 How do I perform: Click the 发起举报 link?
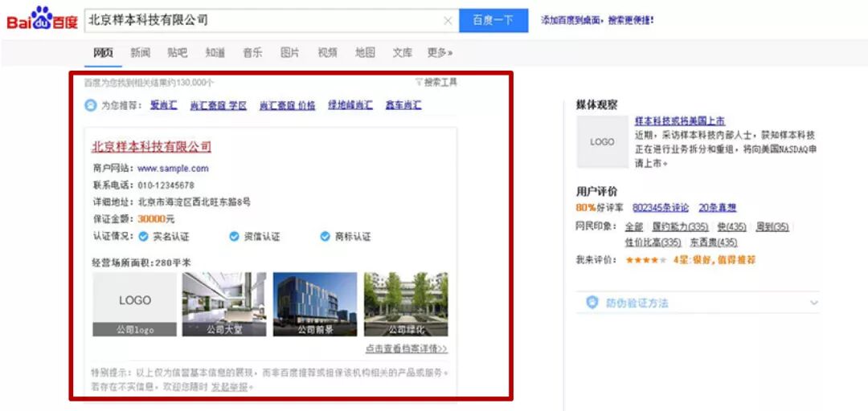click(230, 387)
